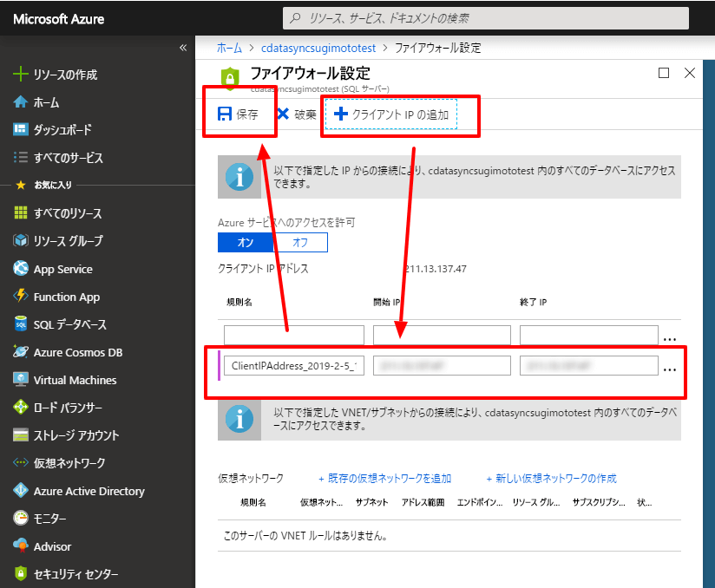715x588 pixels.
Task: Select ダッシュボード in the sidebar
Action: click(x=62, y=130)
